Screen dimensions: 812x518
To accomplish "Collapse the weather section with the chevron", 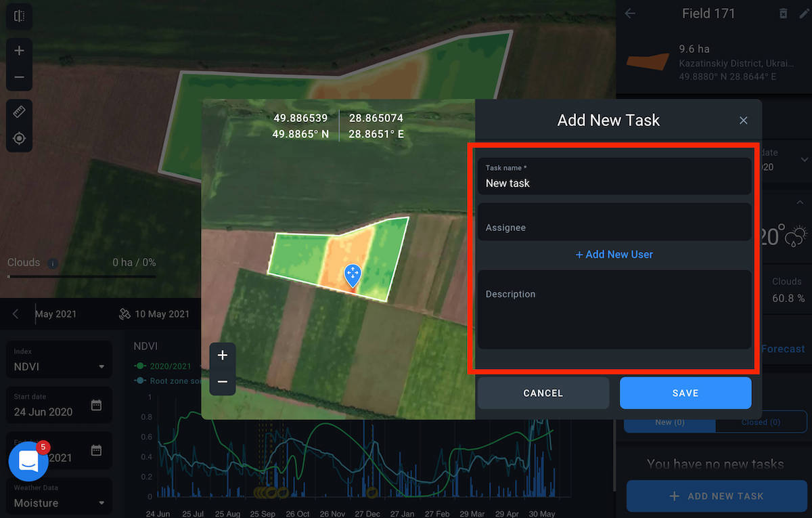I will [800, 204].
